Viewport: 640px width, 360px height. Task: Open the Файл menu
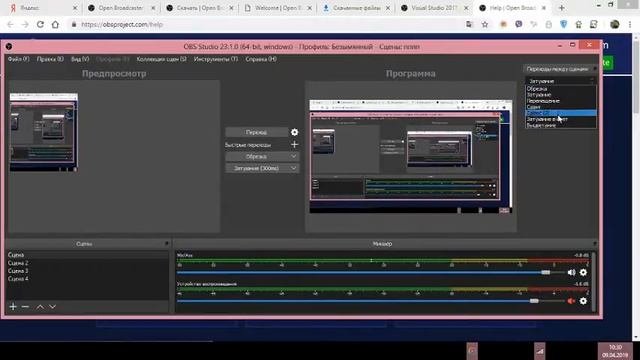(18, 59)
